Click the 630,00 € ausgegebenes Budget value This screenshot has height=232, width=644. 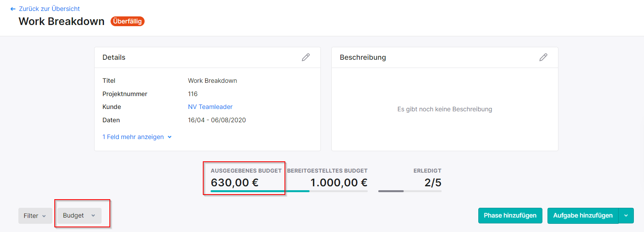[x=234, y=182]
